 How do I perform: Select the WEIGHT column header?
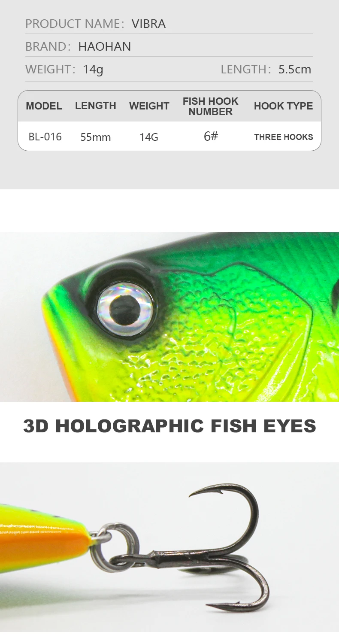coord(149,106)
